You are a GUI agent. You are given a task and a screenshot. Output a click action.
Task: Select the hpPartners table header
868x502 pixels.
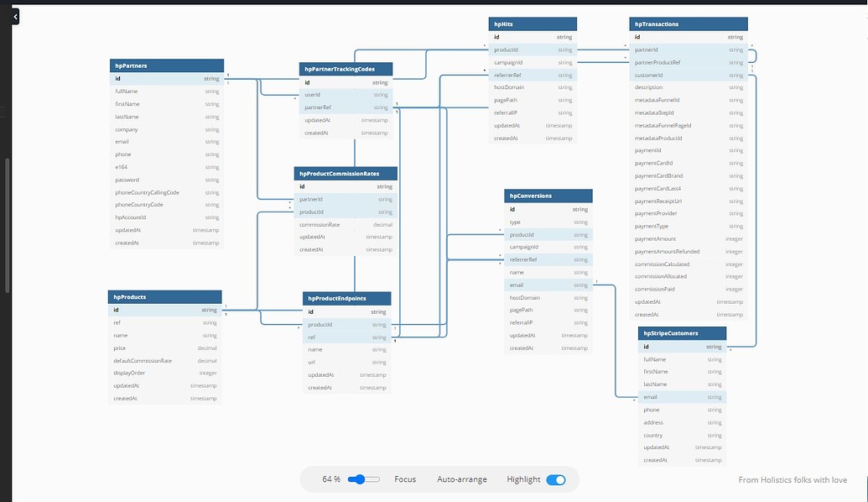(x=164, y=65)
